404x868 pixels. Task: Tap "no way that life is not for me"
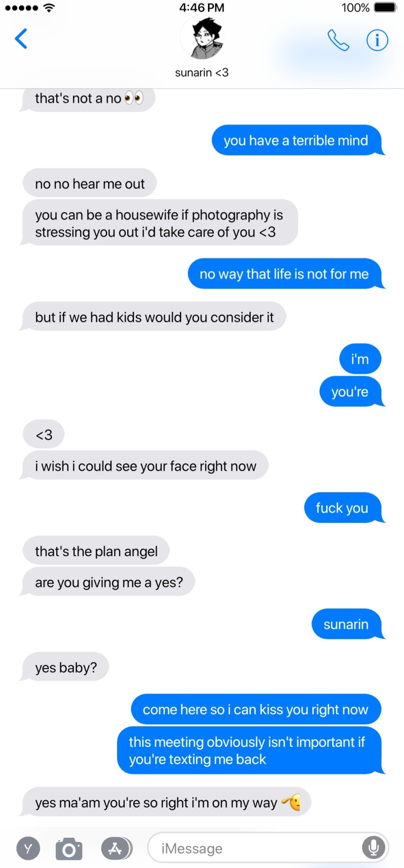click(285, 274)
